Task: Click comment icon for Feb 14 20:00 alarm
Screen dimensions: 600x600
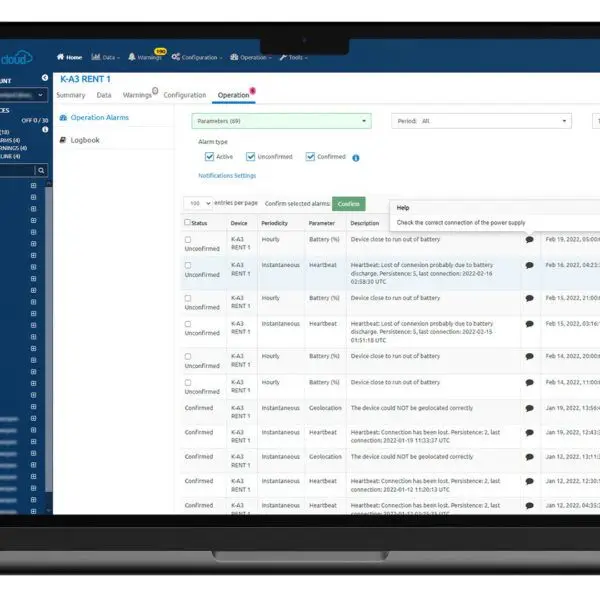Action: (x=530, y=356)
